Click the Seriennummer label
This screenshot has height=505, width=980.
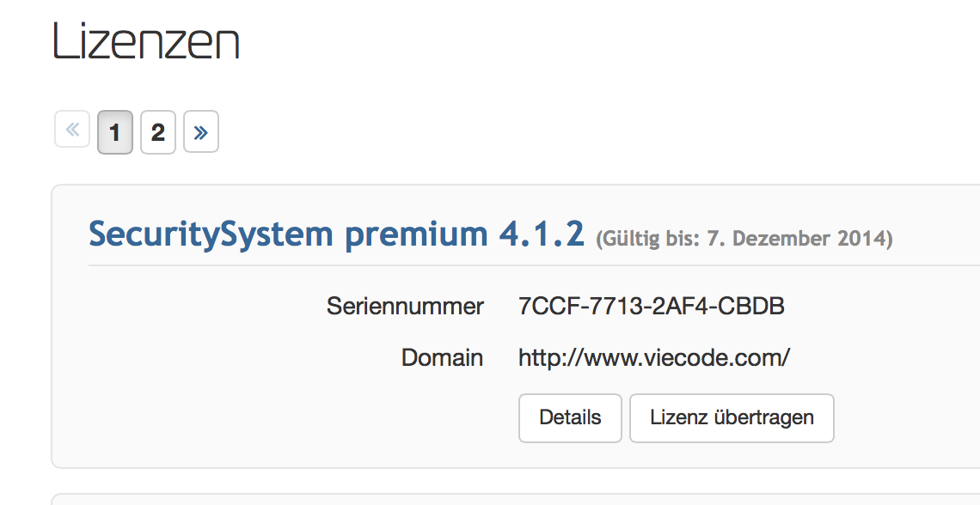[405, 306]
